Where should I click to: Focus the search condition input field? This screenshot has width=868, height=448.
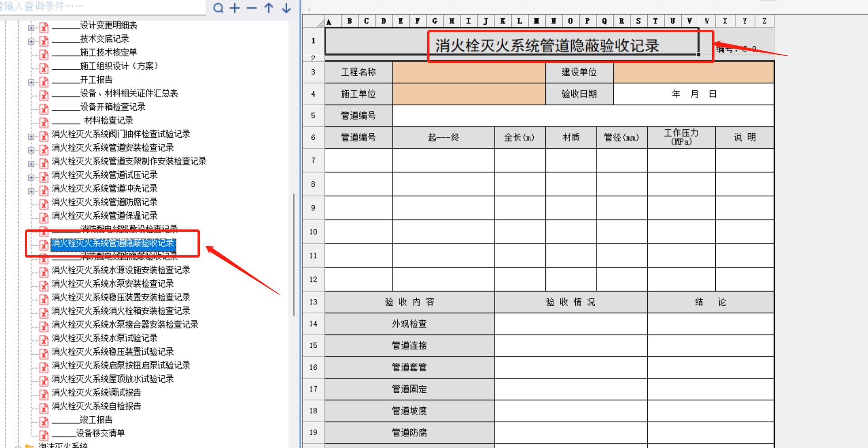(103, 6)
